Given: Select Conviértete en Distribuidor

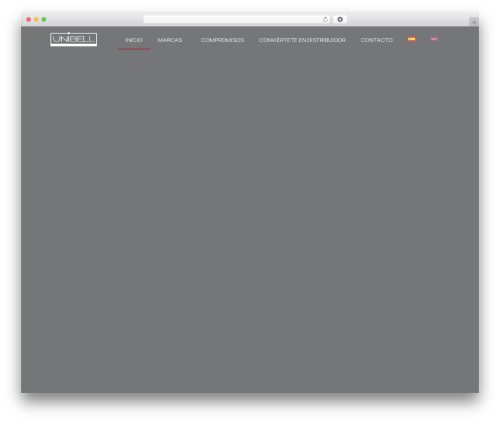Looking at the screenshot, I should (302, 40).
